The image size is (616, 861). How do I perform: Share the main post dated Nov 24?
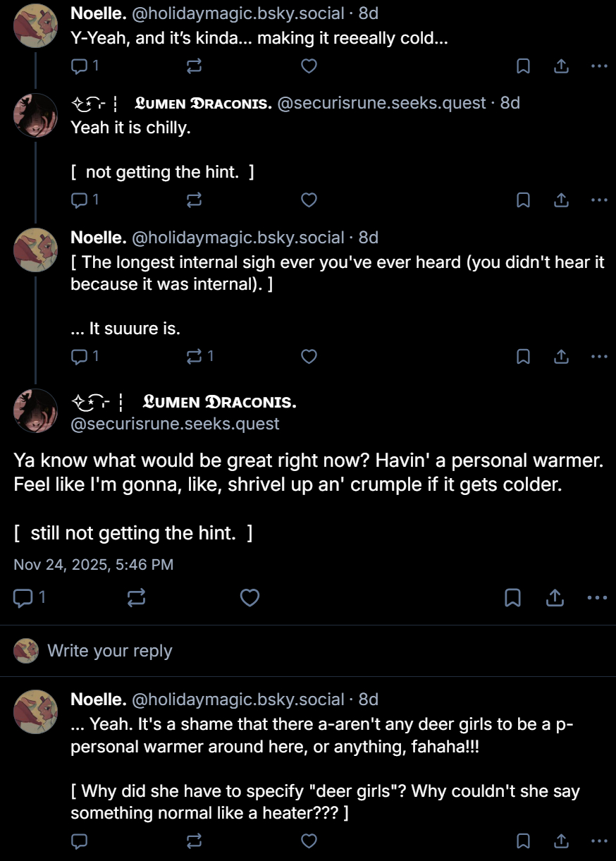[555, 598]
